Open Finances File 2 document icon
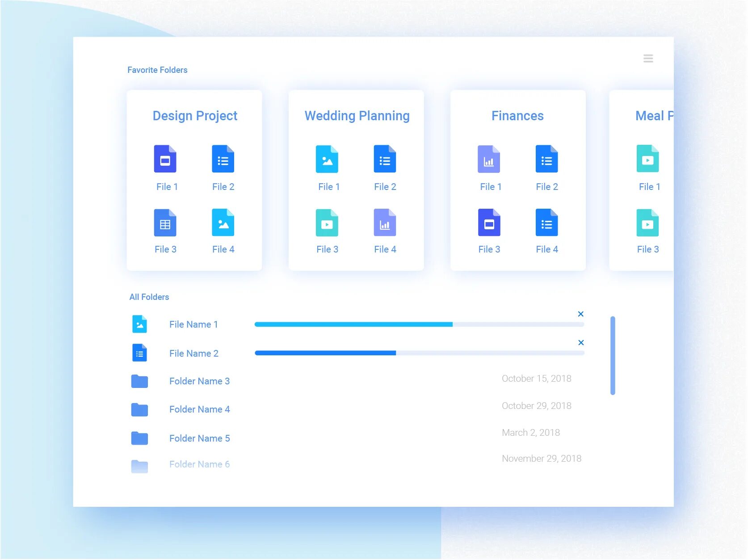The width and height of the screenshot is (748, 560). [x=546, y=159]
